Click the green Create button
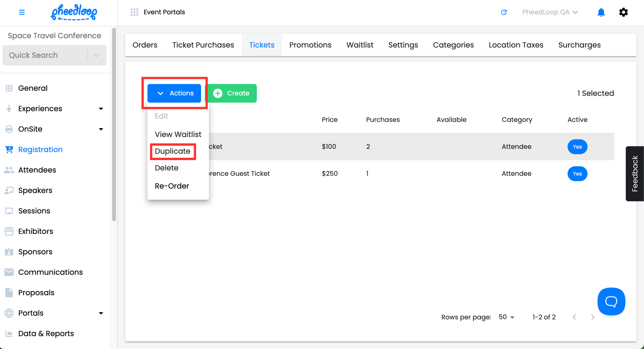The width and height of the screenshot is (644, 349). [231, 93]
